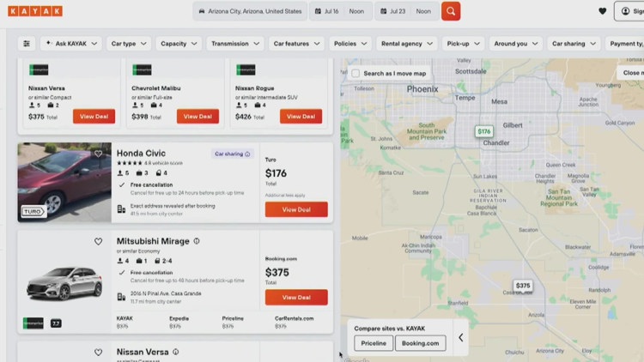Viewport: 644px width, 362px height.
Task: Change the pick-up time Noon after Jul 16
Action: pyautogui.click(x=356, y=11)
